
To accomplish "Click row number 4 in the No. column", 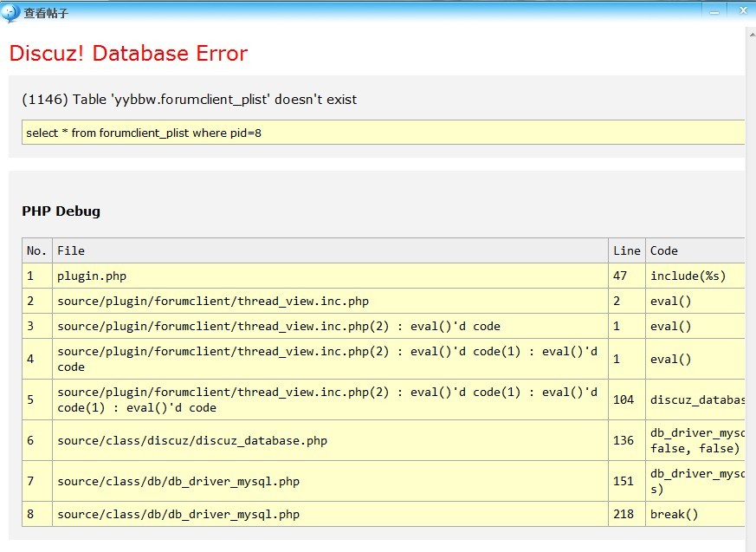I will pos(37,359).
